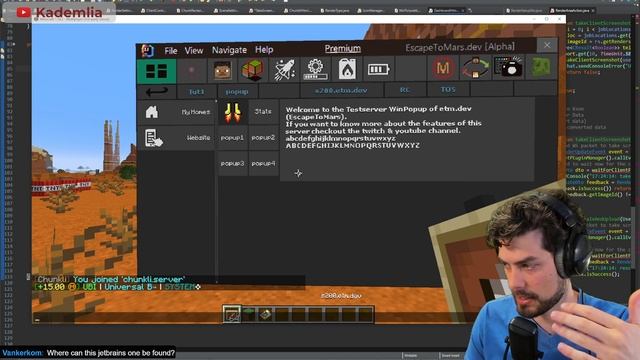640x360 pixels.
Task: Select the dim red dot toolbar icon
Action: pos(192,71)
